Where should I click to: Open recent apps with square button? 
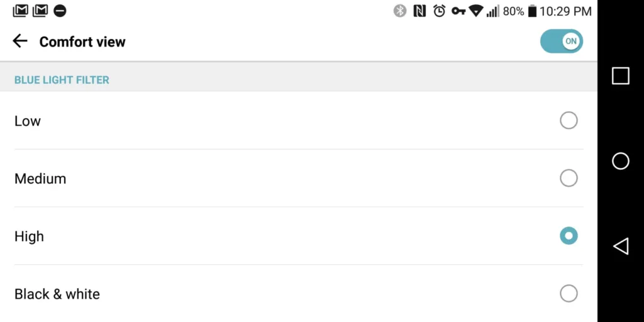click(620, 76)
